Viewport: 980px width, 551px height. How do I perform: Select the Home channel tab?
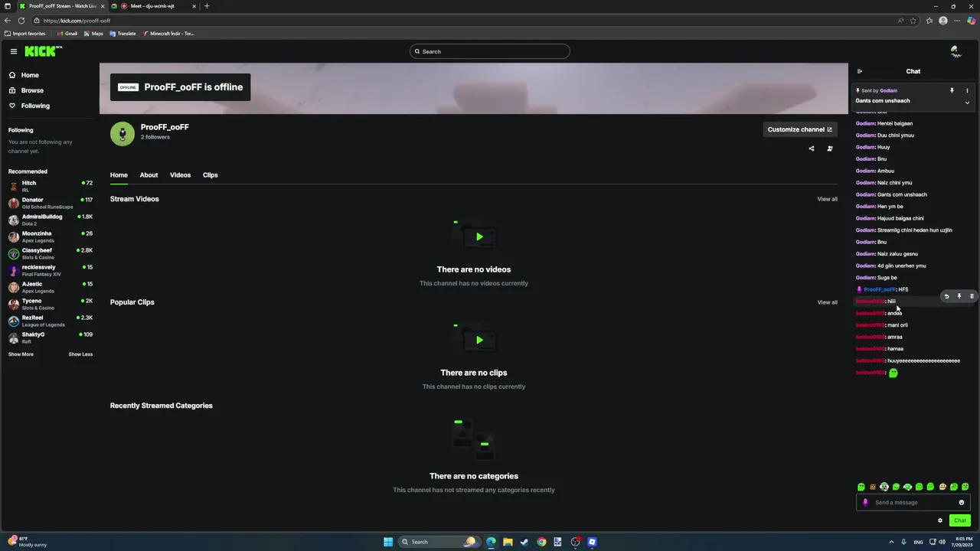119,175
